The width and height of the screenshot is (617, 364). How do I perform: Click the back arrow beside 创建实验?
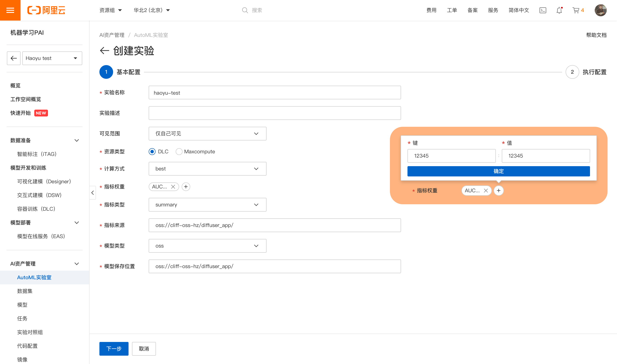[104, 51]
